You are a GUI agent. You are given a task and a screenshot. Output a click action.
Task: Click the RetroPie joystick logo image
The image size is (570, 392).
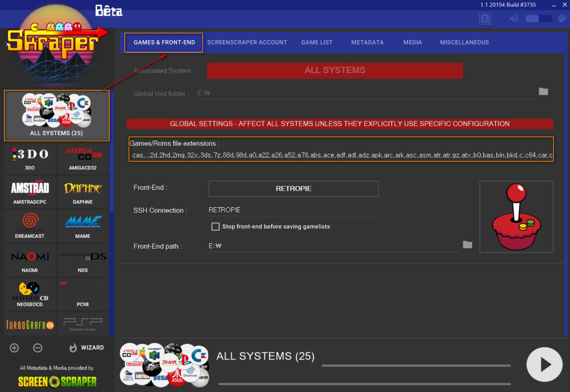516,217
